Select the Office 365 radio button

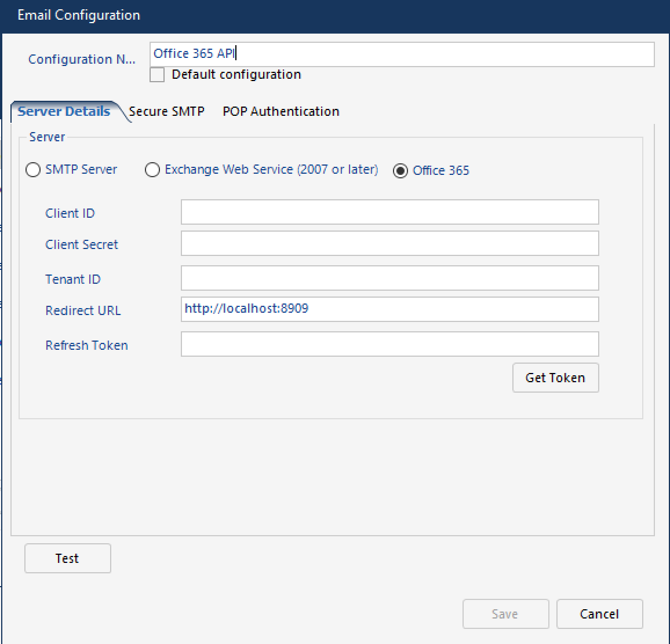400,171
